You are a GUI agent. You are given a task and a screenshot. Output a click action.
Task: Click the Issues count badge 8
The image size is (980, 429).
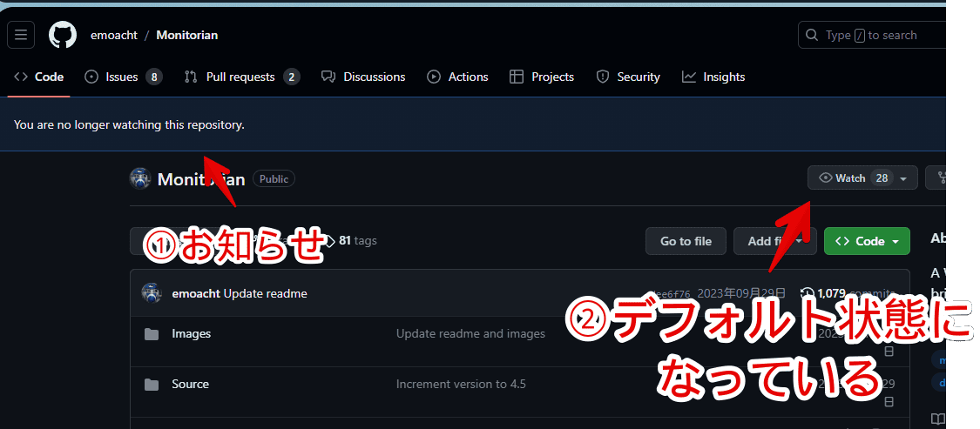point(153,77)
